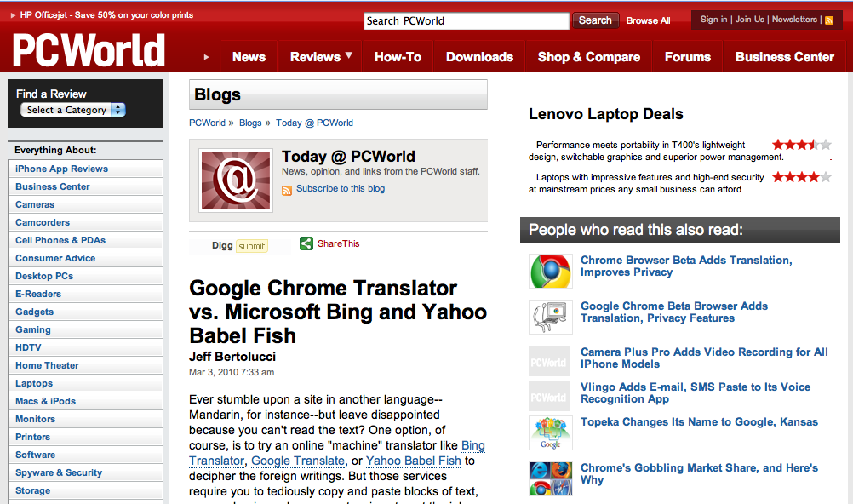853x504 pixels.
Task: Click the Google logo thumbnail for Topeka
Action: (x=550, y=432)
